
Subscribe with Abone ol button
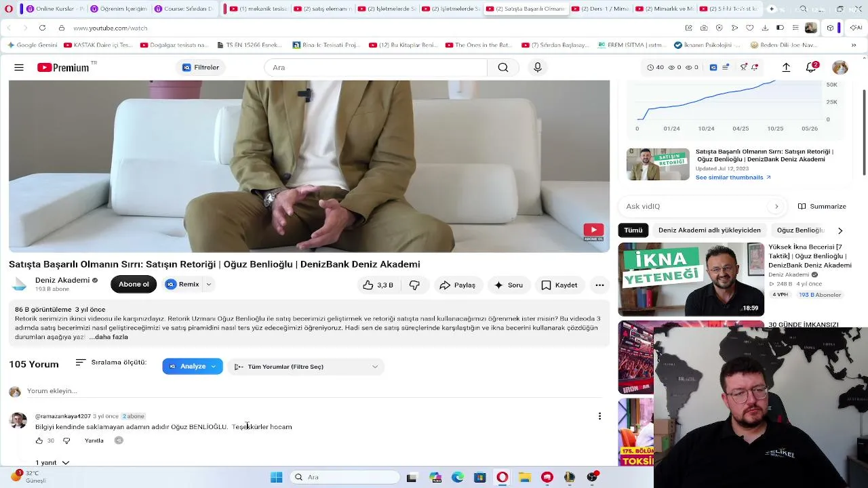pos(134,285)
